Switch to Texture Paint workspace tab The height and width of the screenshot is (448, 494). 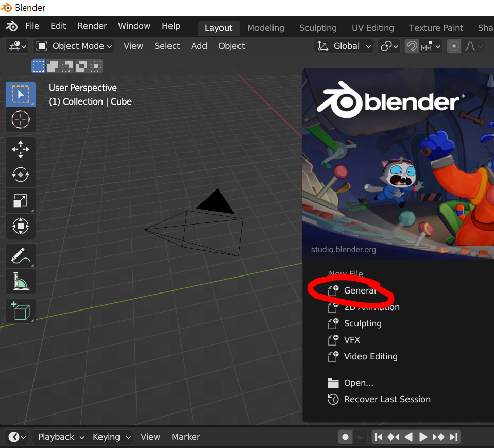pos(436,28)
